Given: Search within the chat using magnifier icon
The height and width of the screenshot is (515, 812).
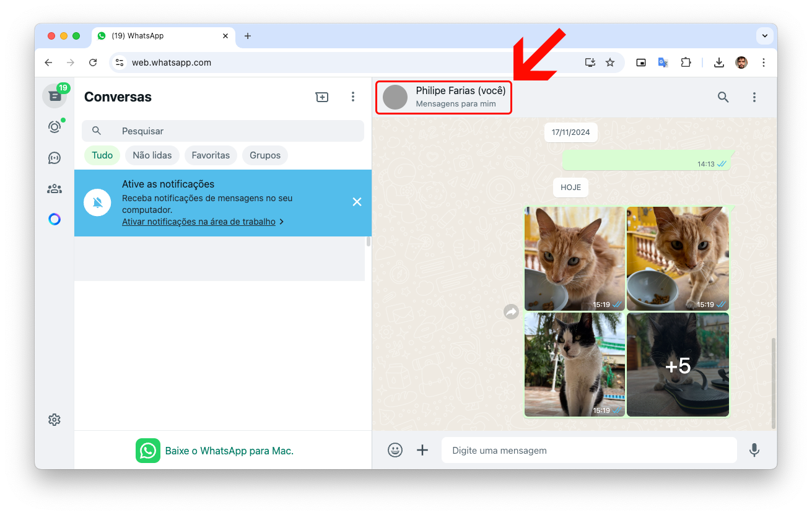Looking at the screenshot, I should coord(723,97).
